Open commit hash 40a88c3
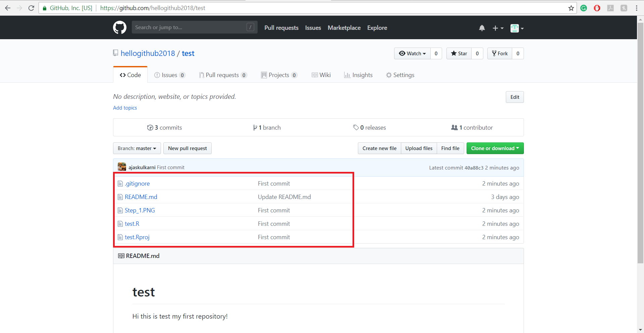Viewport: 644px width, 333px height. (474, 168)
